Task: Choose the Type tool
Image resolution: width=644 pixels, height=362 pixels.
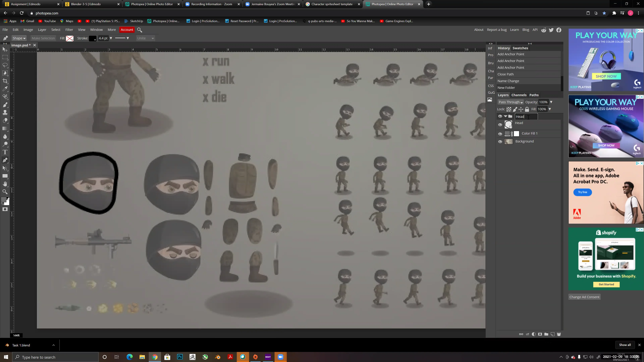Action: click(5, 152)
